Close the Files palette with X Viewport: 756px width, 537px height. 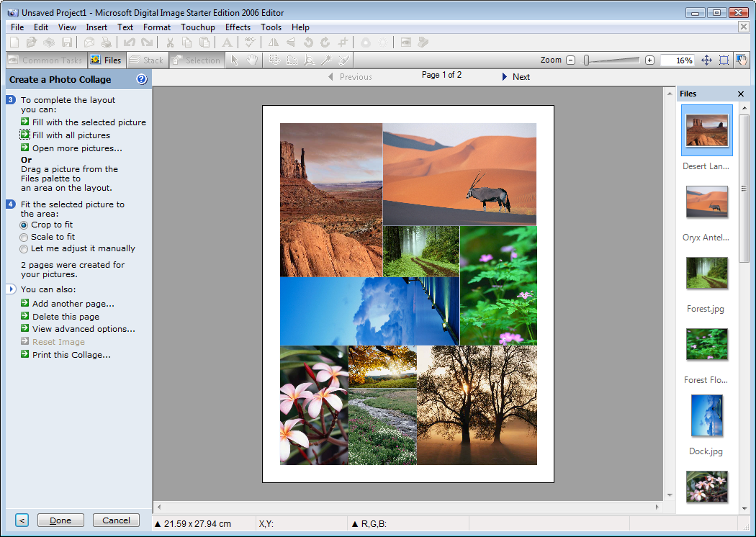pos(741,94)
